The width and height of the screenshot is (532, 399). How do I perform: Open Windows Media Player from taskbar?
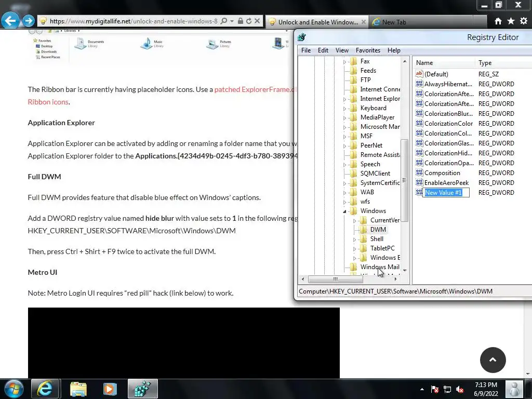click(110, 389)
